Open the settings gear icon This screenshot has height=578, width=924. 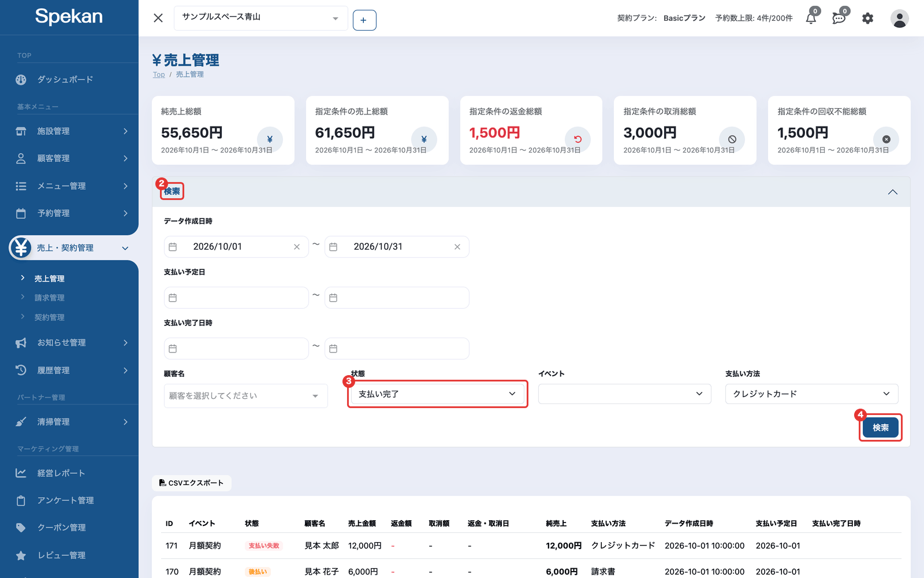click(867, 18)
